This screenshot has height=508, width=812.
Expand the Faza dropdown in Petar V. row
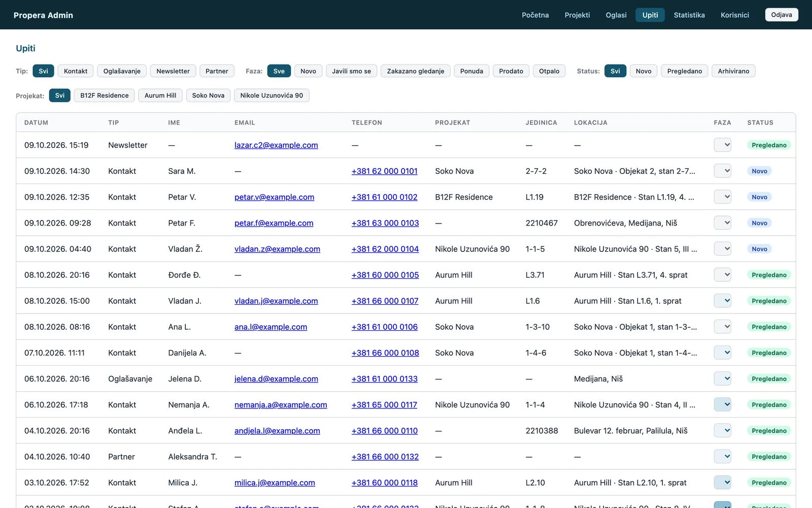pos(722,197)
